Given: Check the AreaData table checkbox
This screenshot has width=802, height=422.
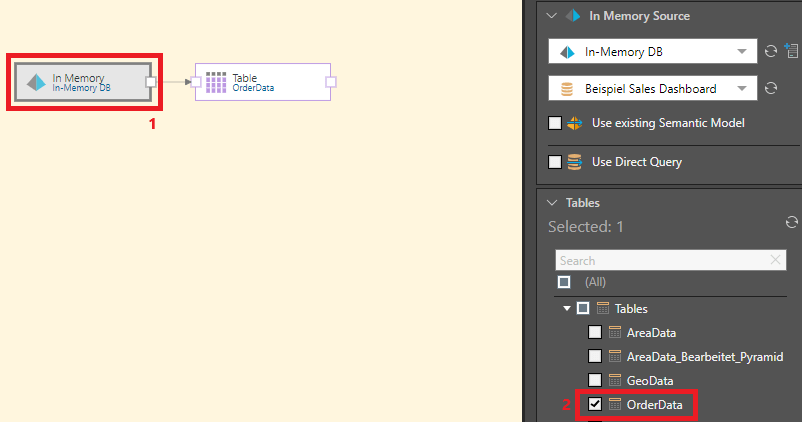Looking at the screenshot, I should pos(595,333).
